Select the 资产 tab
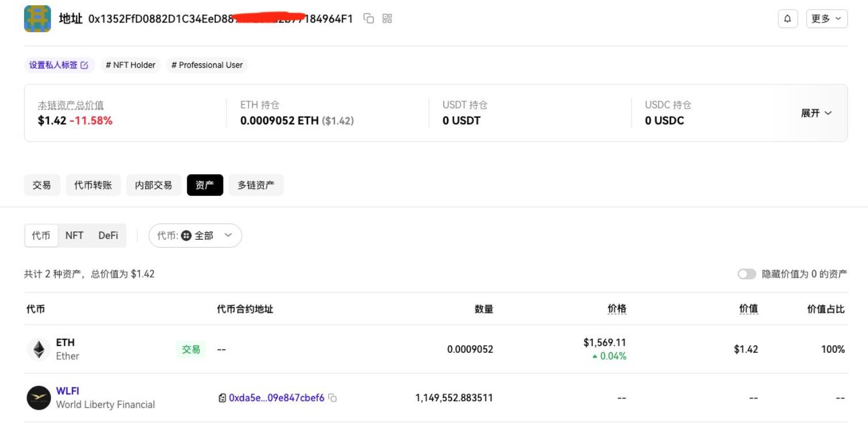Image resolution: width=868 pixels, height=435 pixels. pos(205,185)
